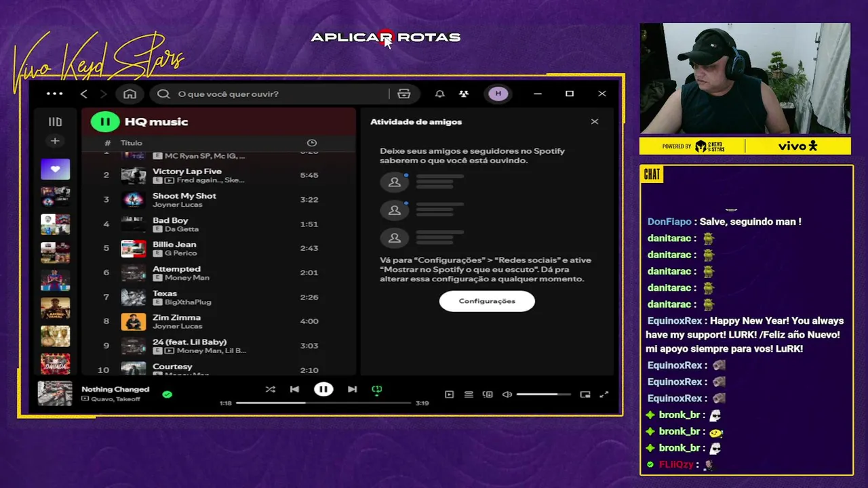Viewport: 868px width, 488px height.
Task: Open second library playlist thumbnail below heart
Action: 55,197
